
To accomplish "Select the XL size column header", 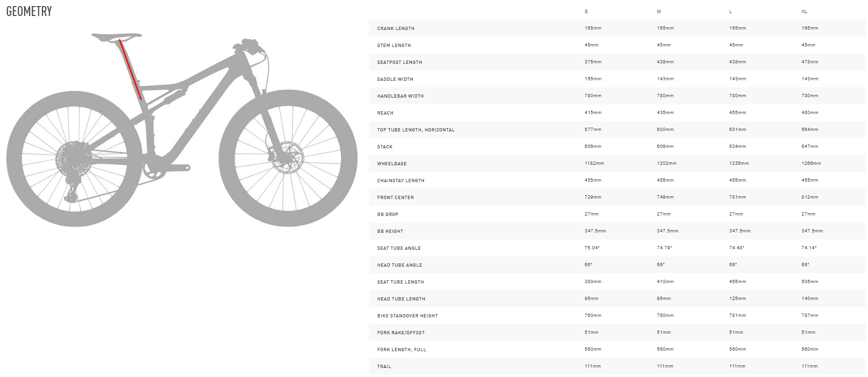I will tap(804, 12).
